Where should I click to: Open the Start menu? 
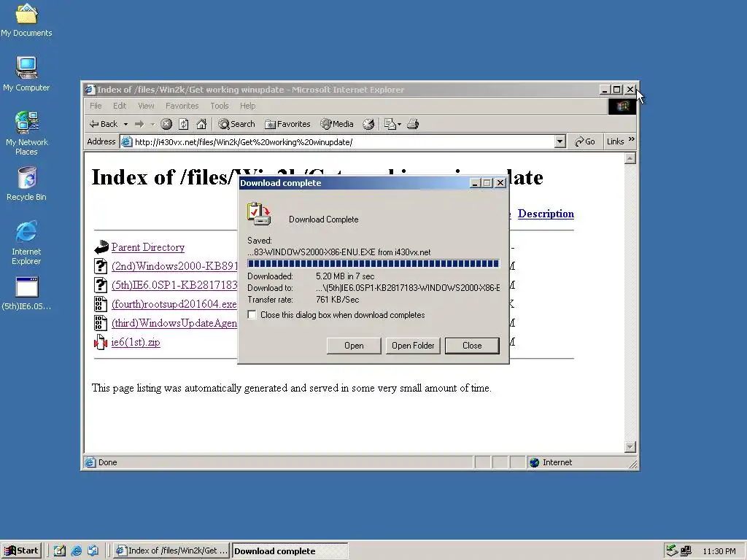pyautogui.click(x=21, y=551)
